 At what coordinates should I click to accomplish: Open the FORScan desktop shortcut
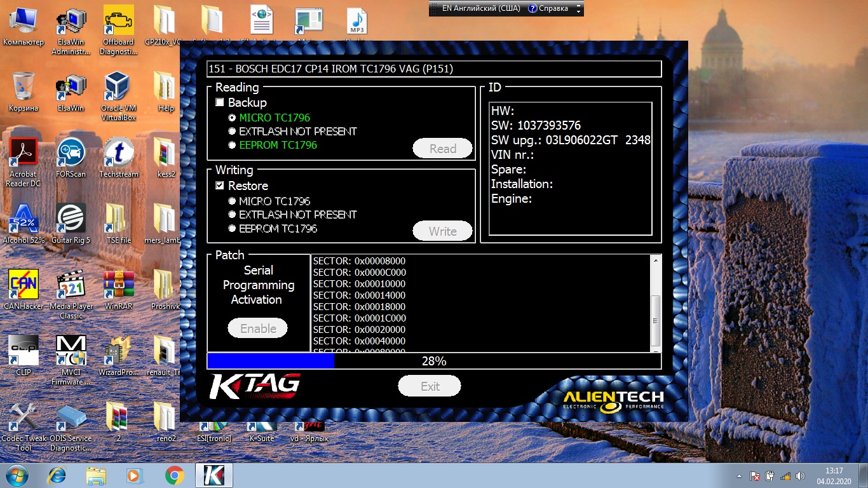tap(71, 158)
